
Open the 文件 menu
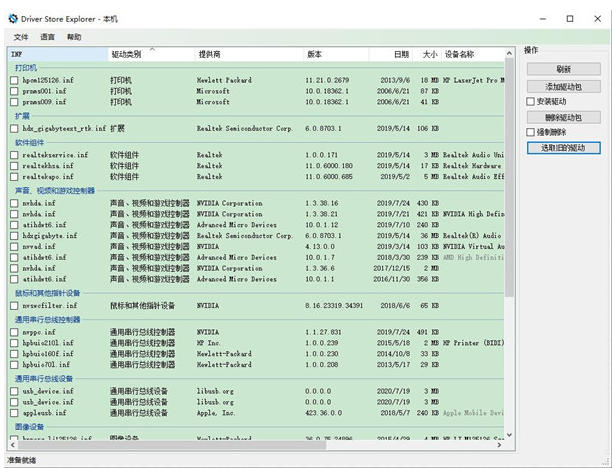[x=21, y=37]
